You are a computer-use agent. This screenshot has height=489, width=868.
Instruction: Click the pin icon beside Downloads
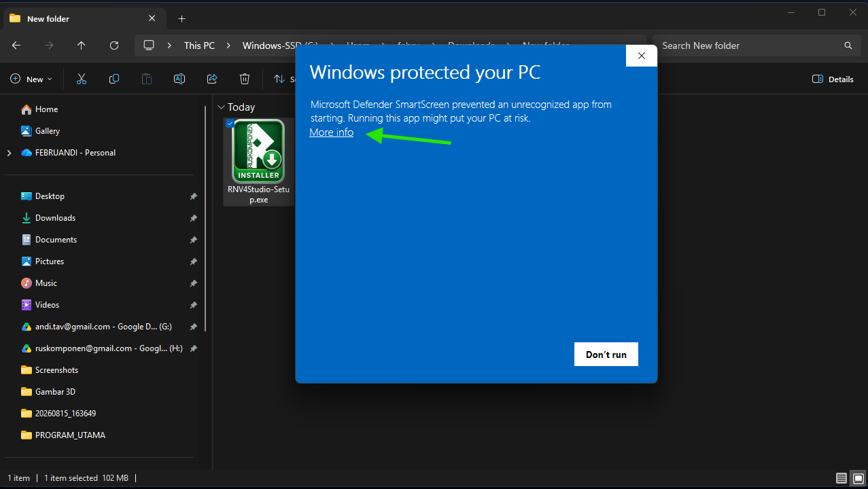pyautogui.click(x=193, y=218)
